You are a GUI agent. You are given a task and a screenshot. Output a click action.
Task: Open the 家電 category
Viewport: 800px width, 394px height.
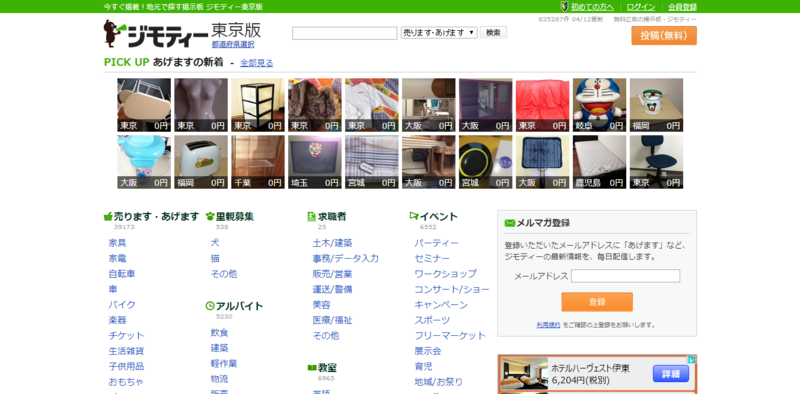click(117, 258)
